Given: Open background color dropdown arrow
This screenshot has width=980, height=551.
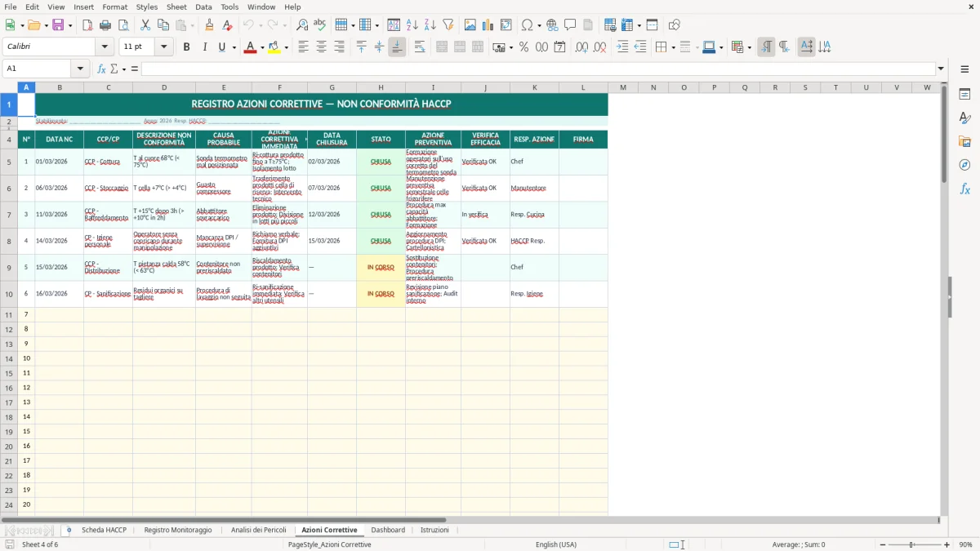Looking at the screenshot, I should [286, 47].
